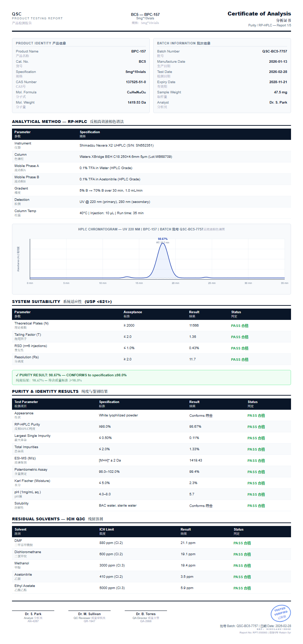Click the 98.67% peak label on chromatogram
The height and width of the screenshot is (644, 303).
click(163, 239)
